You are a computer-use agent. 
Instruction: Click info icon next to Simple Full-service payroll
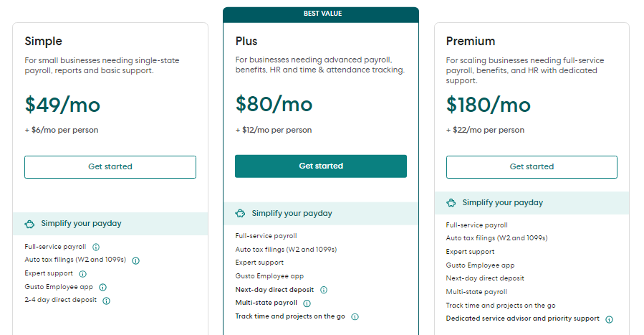coord(96,247)
